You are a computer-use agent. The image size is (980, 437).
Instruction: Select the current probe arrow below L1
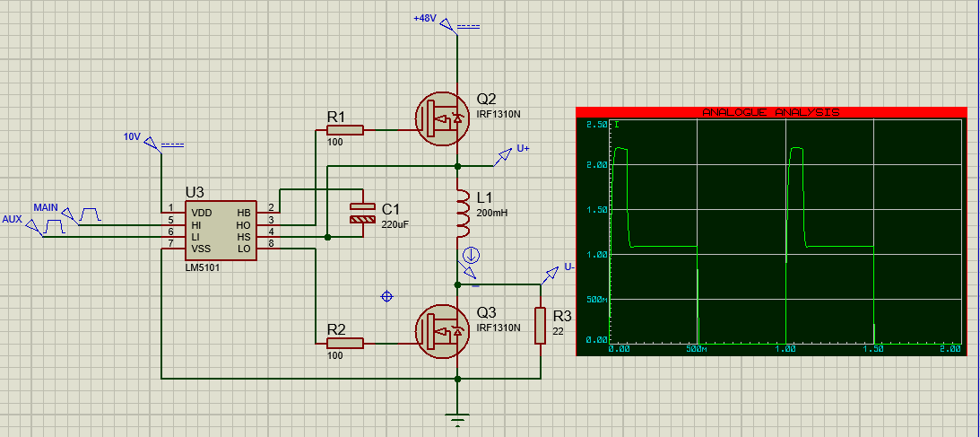471,256
